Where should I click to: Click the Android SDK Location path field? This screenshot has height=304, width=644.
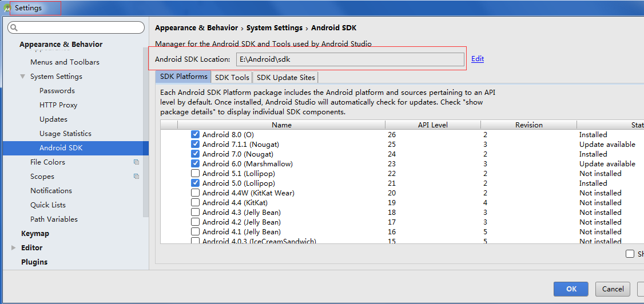[x=350, y=59]
